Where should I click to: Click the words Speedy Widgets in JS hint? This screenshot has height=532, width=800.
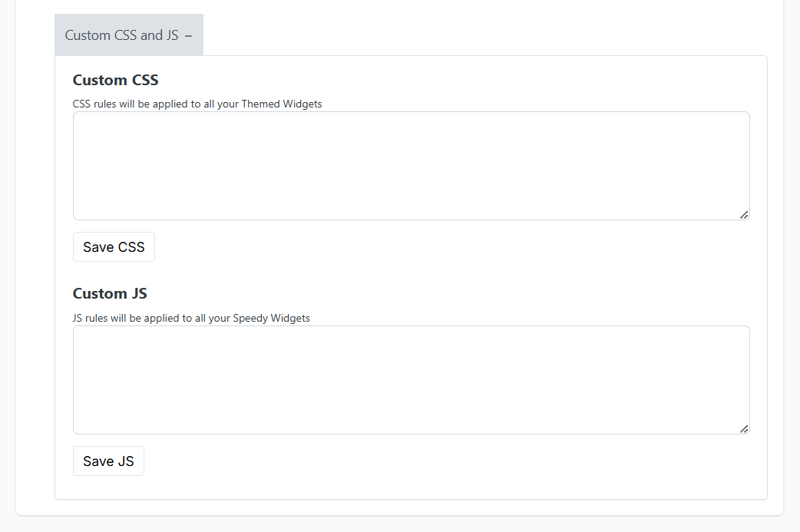[x=271, y=318]
